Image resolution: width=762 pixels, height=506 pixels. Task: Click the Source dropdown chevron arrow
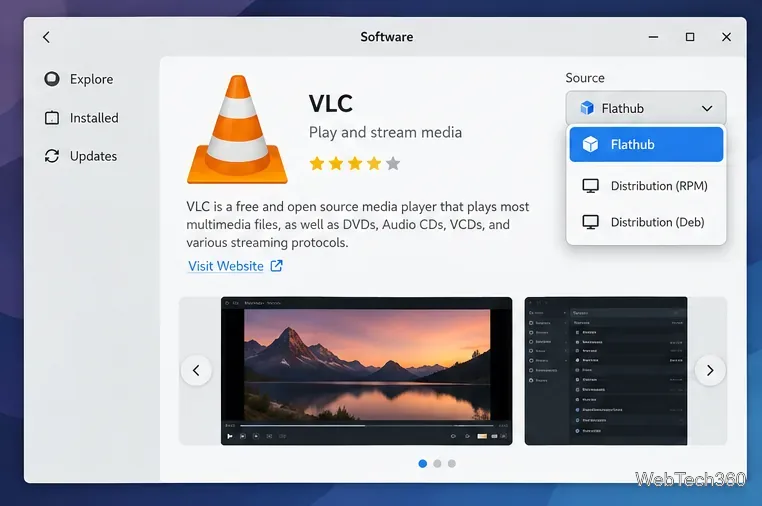pos(707,108)
